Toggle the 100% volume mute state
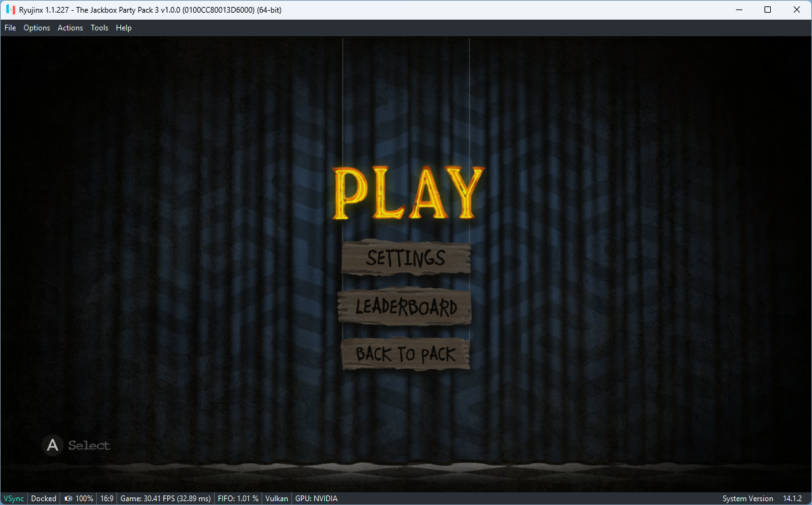The height and width of the screenshot is (505, 812). click(78, 498)
